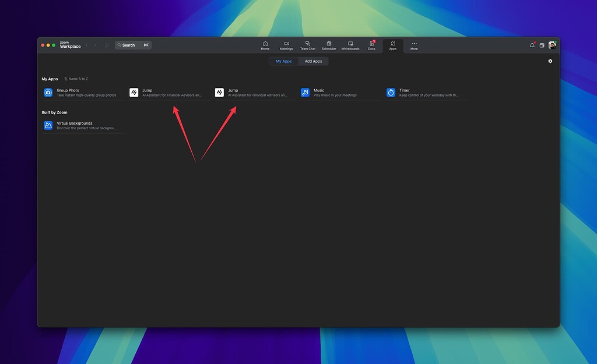
Task: Open the Scheduler icon
Action: 329,45
